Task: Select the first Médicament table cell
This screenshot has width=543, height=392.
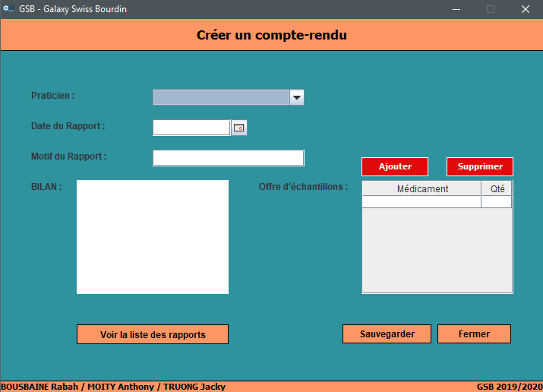Action: [421, 202]
